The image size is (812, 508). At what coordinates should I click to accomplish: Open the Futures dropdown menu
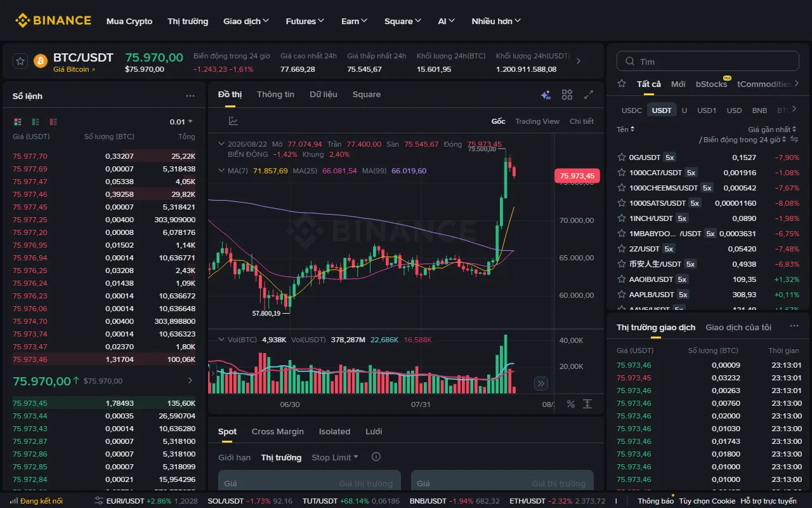coord(305,21)
